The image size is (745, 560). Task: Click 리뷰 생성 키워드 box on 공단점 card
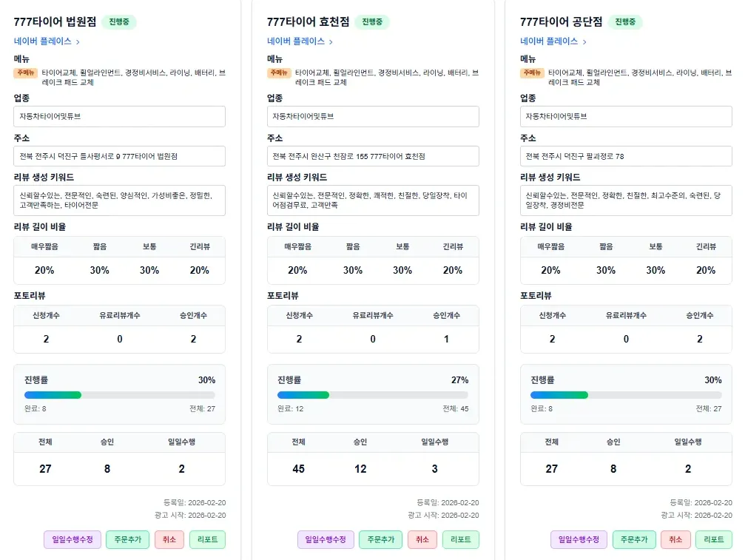[x=626, y=200]
